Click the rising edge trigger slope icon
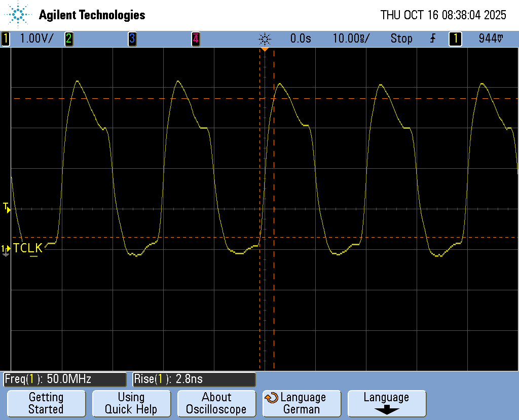Viewport: 519px width, 420px height. [432, 39]
